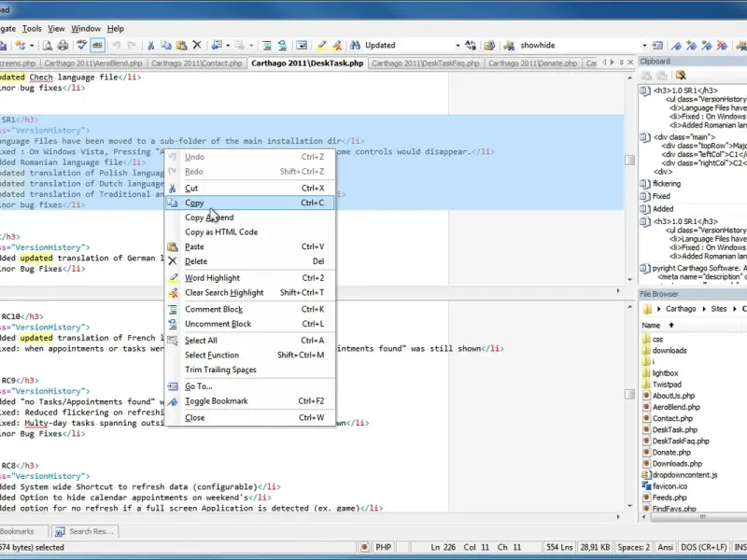Click the icon right of showhide dropdown
Viewport: 747px width, 560px height.
(x=657, y=45)
